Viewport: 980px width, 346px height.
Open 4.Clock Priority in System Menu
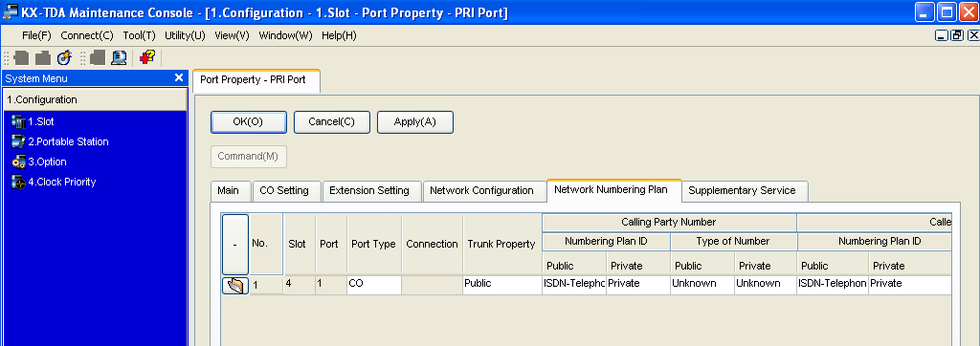pyautogui.click(x=62, y=182)
